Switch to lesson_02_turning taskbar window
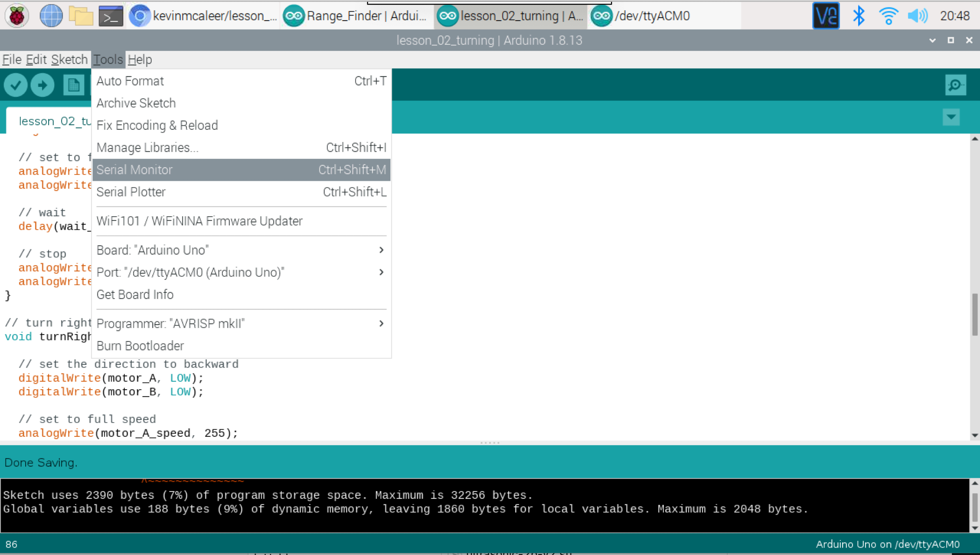 coord(511,16)
